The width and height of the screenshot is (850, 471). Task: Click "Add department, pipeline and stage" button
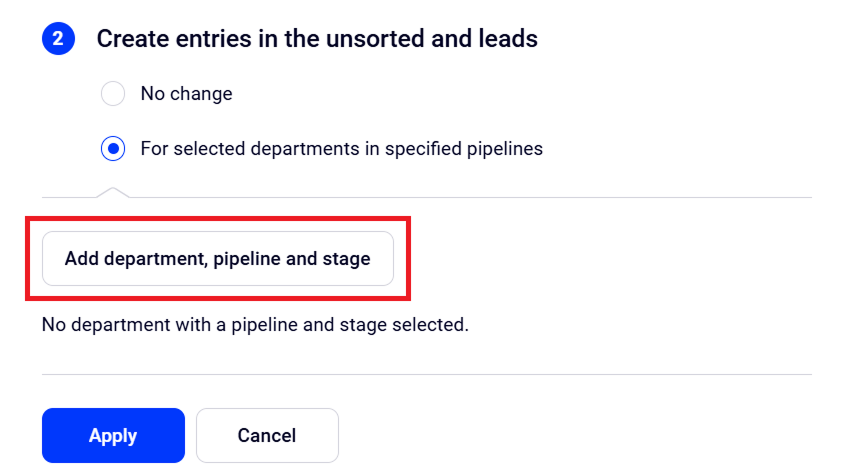(x=217, y=259)
